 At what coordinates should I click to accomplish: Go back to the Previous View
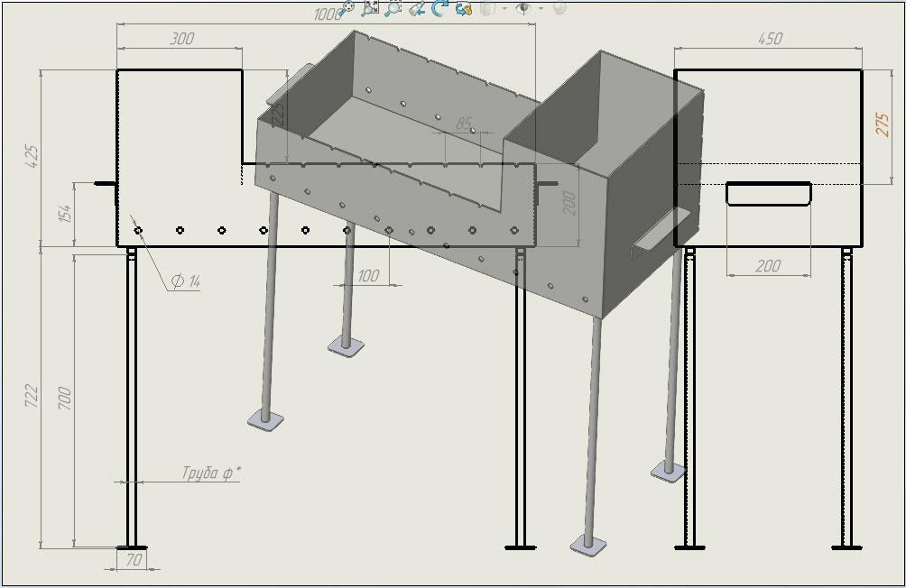417,8
